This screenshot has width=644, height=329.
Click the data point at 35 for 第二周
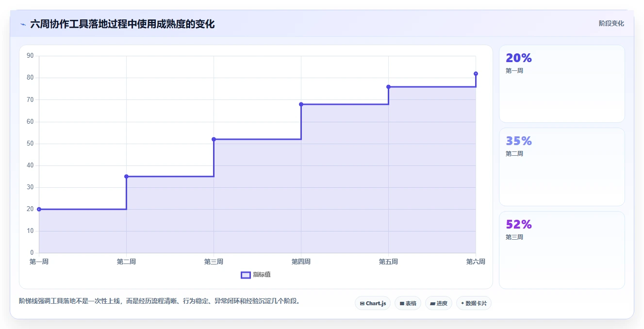(126, 176)
